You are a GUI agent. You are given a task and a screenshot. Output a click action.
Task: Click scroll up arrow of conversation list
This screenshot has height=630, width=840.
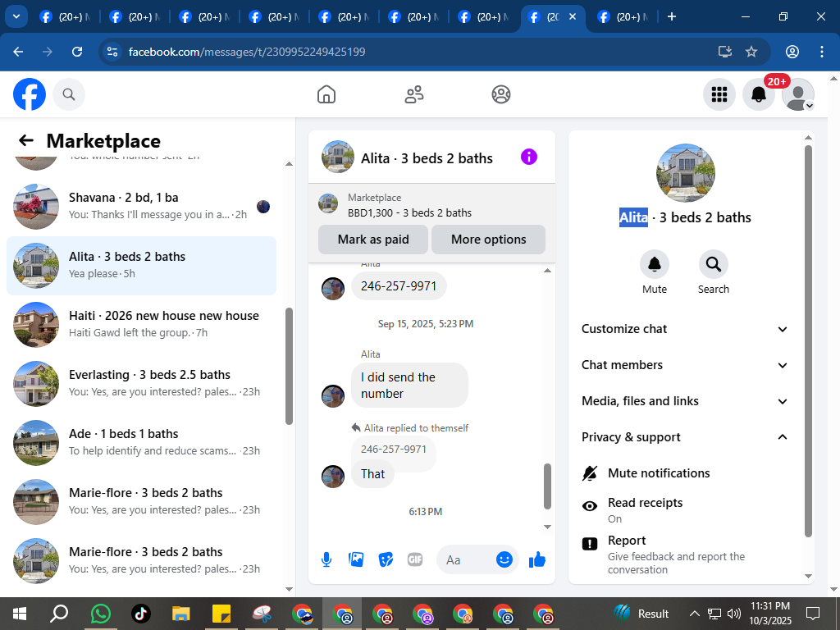coord(290,163)
